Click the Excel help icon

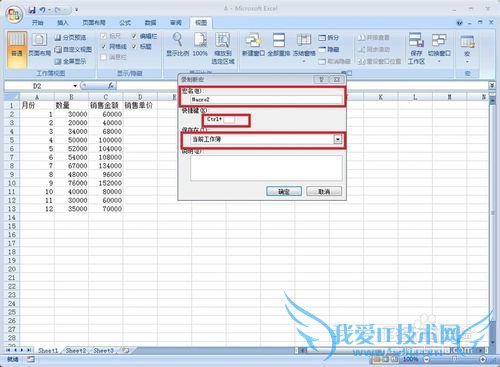pos(459,23)
